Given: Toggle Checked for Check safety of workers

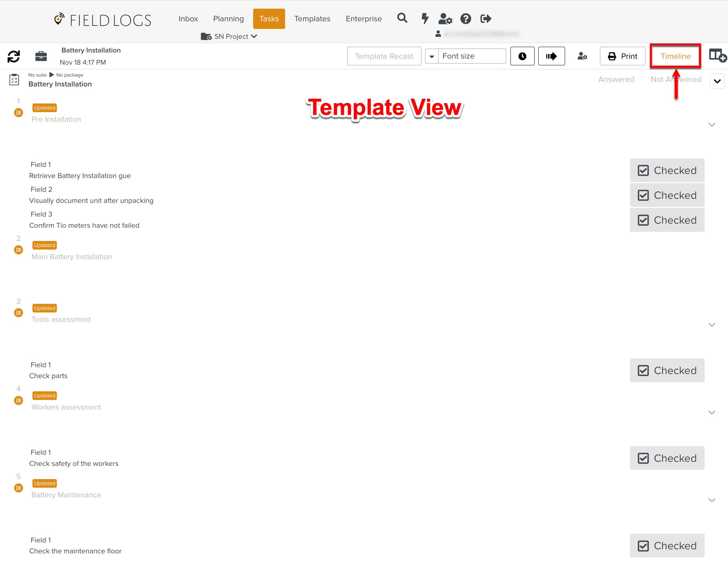Looking at the screenshot, I should pos(667,458).
